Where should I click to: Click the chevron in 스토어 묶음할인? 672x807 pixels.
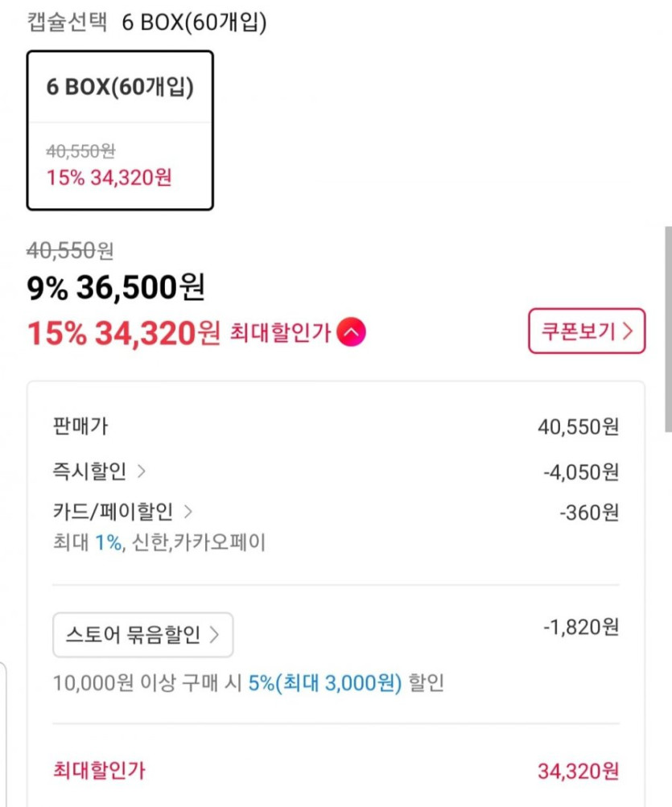[x=214, y=635]
